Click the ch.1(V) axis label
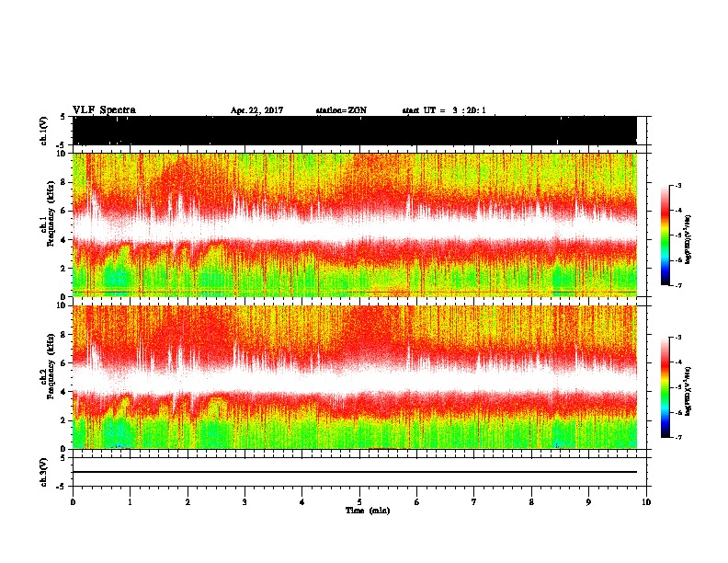The width and height of the screenshot is (728, 563). pos(44,131)
